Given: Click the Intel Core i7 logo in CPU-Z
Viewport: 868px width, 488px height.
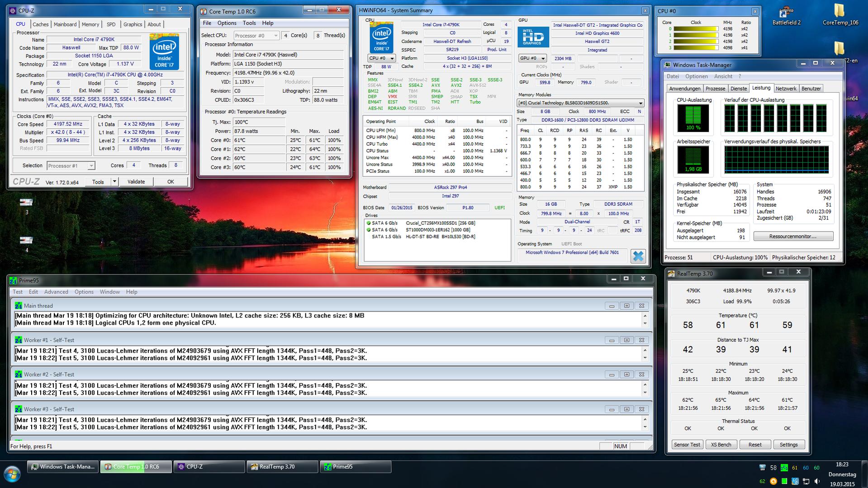Looking at the screenshot, I should pyautogui.click(x=164, y=52).
